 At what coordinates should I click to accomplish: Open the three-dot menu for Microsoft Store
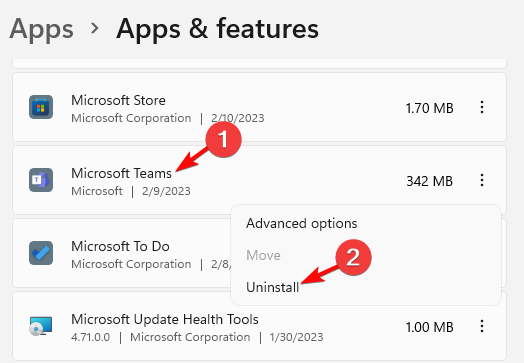(x=482, y=107)
